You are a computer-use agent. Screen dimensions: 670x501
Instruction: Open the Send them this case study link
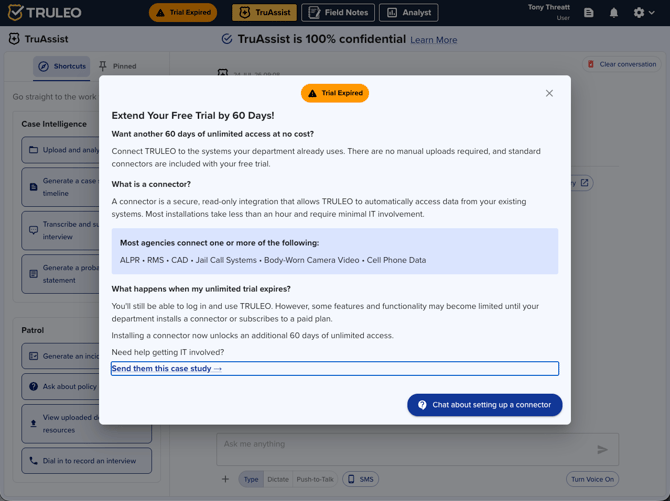[x=167, y=368]
